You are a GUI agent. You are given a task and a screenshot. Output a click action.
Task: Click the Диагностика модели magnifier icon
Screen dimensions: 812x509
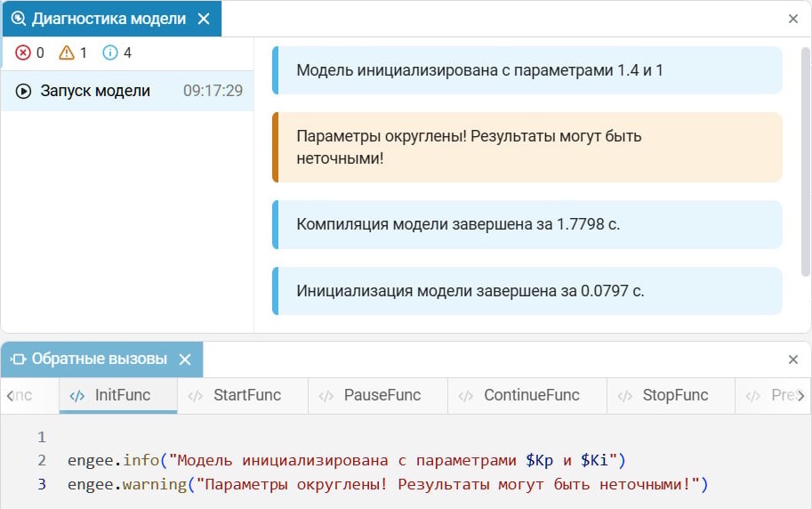pyautogui.click(x=18, y=19)
